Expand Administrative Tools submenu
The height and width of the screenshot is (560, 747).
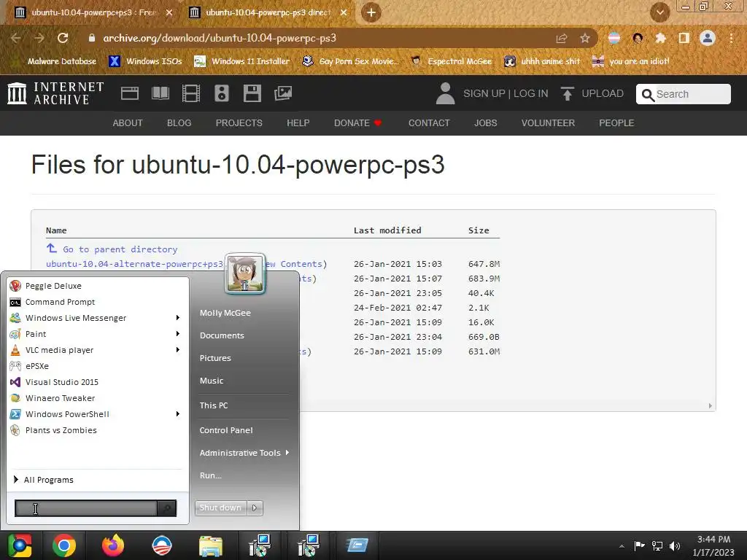[x=287, y=452]
